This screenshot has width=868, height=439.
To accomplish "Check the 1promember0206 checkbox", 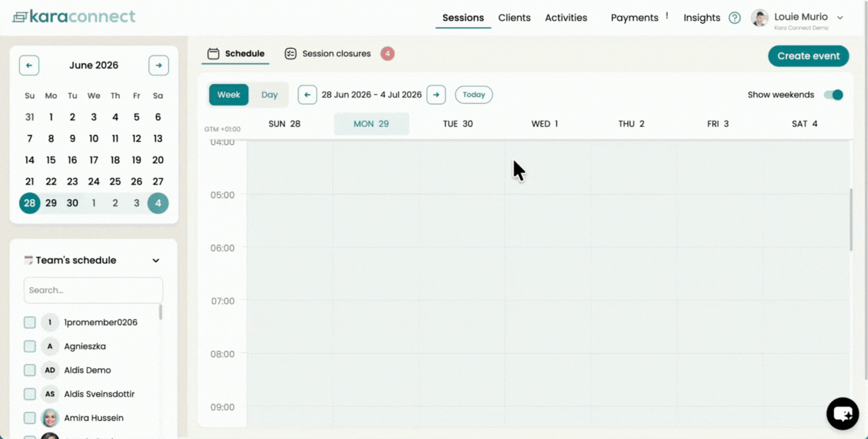I will (x=30, y=322).
